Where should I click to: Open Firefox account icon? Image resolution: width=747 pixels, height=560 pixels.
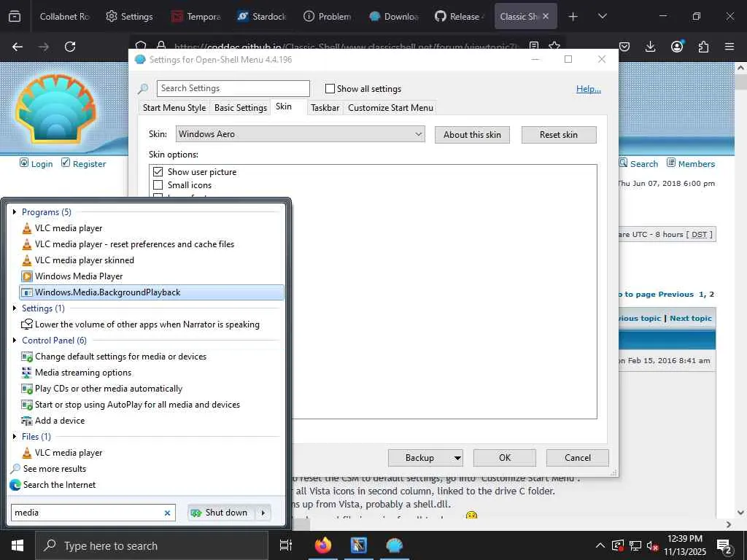[677, 47]
